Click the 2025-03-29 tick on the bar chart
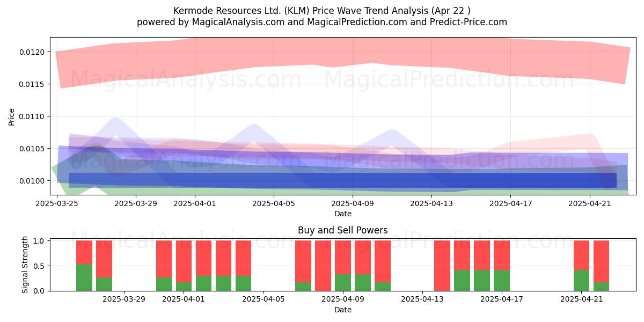This screenshot has width=644, height=322. [x=124, y=299]
